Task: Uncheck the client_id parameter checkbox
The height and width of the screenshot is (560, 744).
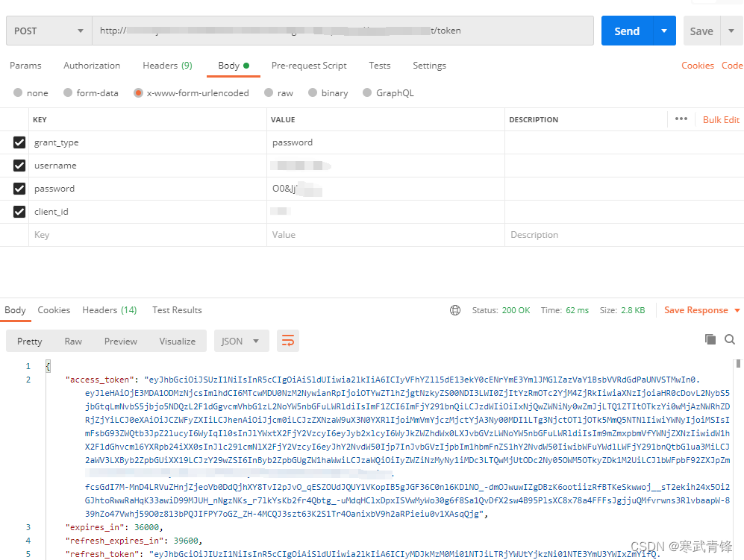Action: pyautogui.click(x=19, y=212)
